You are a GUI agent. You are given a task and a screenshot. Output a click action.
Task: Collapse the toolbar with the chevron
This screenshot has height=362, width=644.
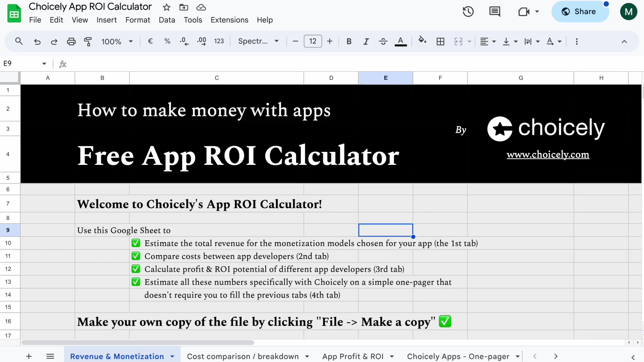pos(624,42)
